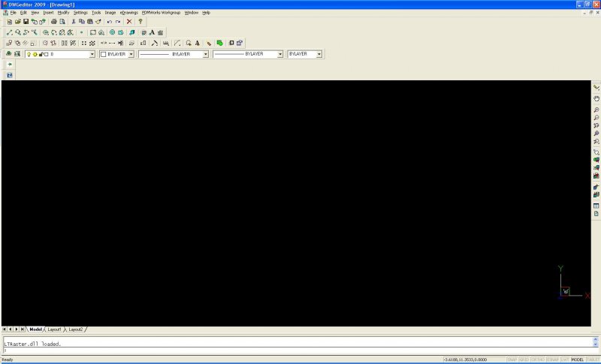Image resolution: width=601 pixels, height=364 pixels.
Task: Expand the first BYLAYER linetype dropdown
Action: point(205,54)
